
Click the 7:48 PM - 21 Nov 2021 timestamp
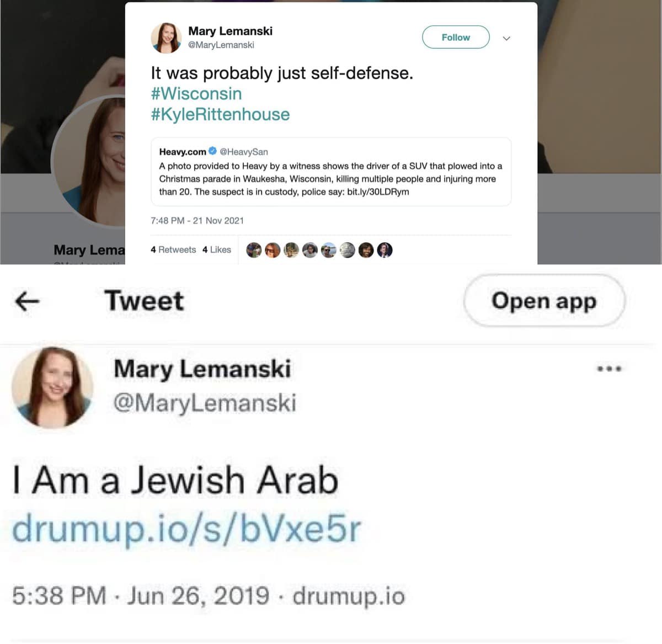pyautogui.click(x=197, y=221)
